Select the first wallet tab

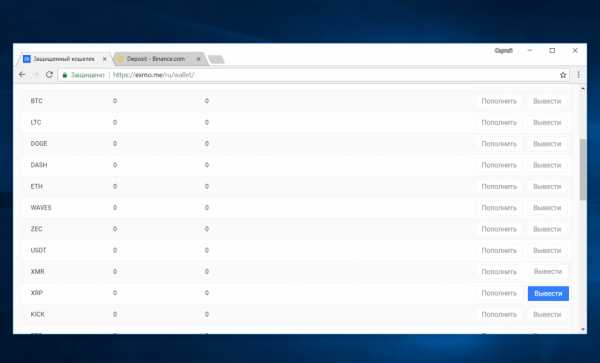pos(64,59)
